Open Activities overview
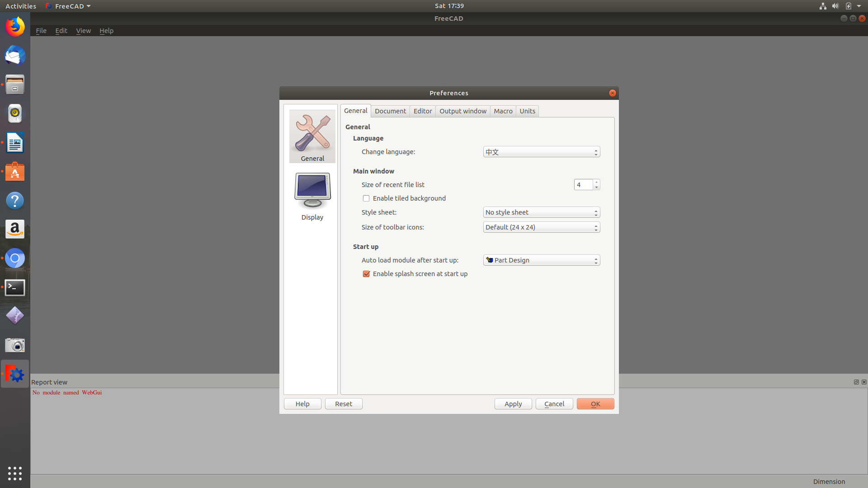Screen dimensions: 868x488 pos(21,6)
